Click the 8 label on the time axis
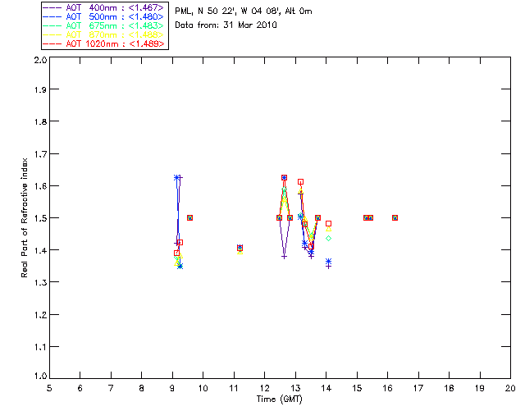Viewport: 525px width, 420px height. 142,388
